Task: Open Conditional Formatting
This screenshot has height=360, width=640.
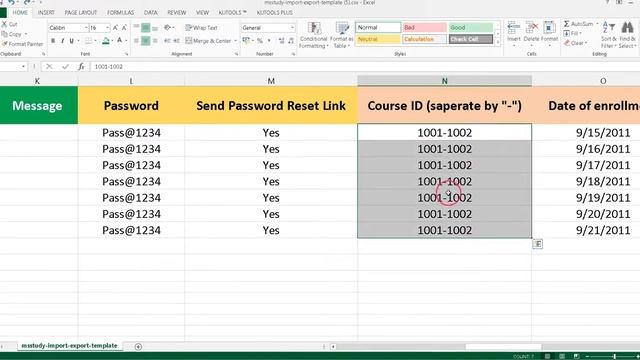Action: click(x=313, y=36)
